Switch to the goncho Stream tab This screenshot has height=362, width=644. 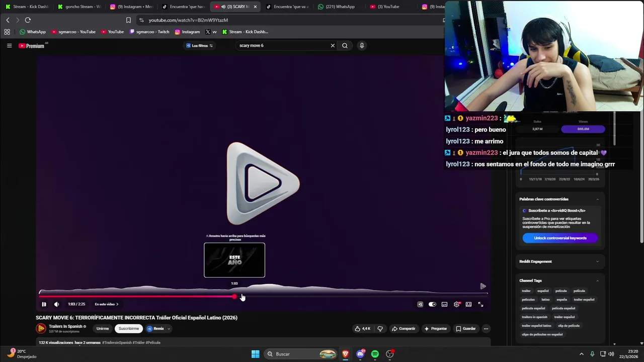coord(79,7)
